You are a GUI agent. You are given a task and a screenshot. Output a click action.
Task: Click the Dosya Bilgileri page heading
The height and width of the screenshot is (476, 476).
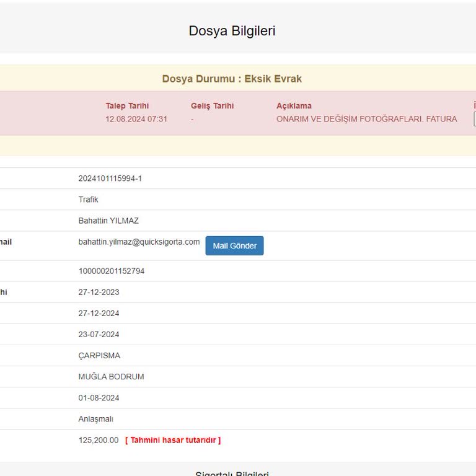[232, 31]
